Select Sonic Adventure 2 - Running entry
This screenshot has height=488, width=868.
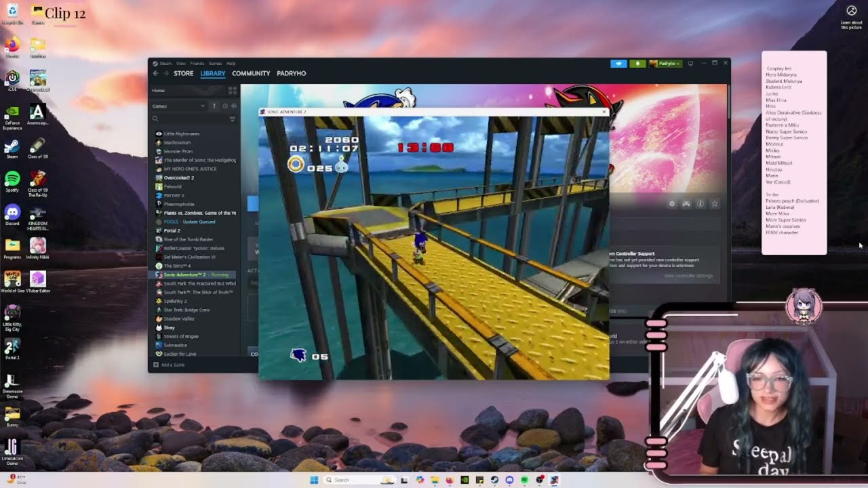point(196,274)
